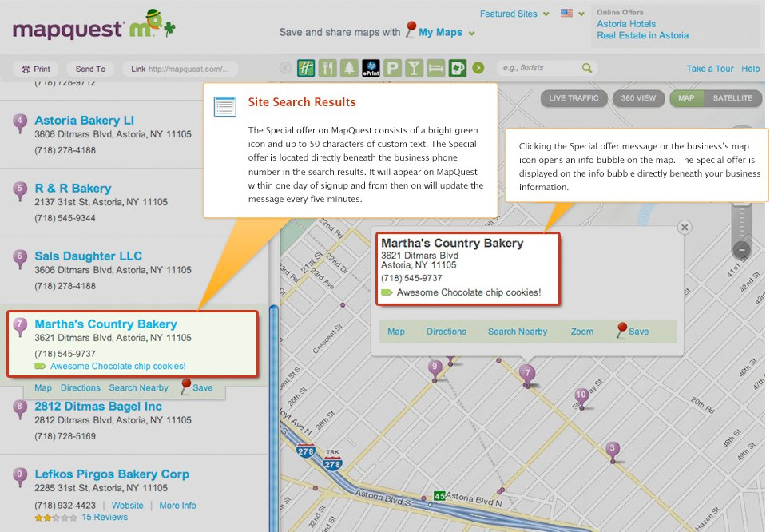Viewport: 770px width, 532px height.
Task: Click the Holiday Inn category icon
Action: 306,68
